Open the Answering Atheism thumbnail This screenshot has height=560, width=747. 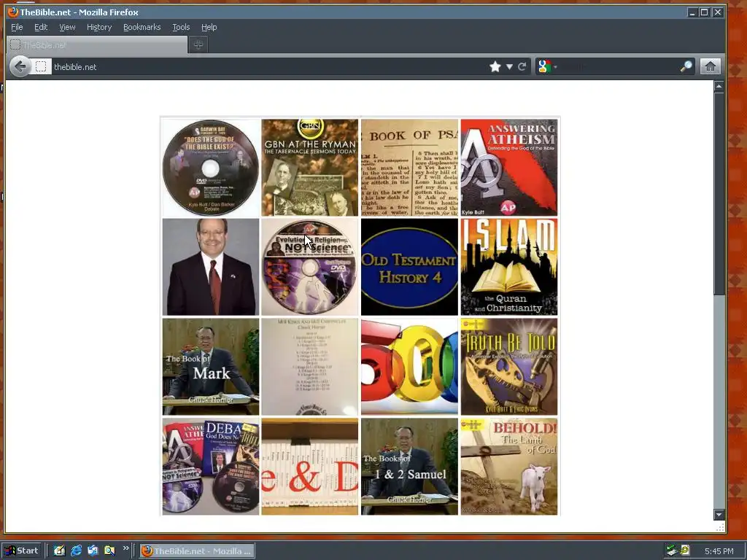508,168
